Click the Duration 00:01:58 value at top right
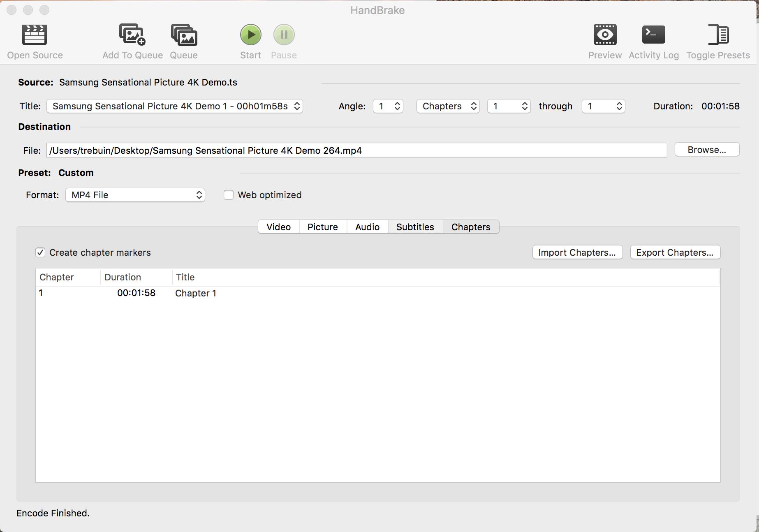 click(x=720, y=106)
